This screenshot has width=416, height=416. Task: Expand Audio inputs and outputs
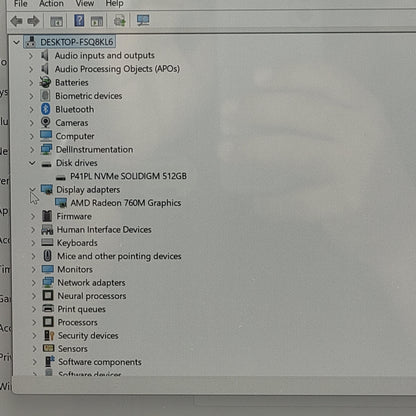click(31, 56)
